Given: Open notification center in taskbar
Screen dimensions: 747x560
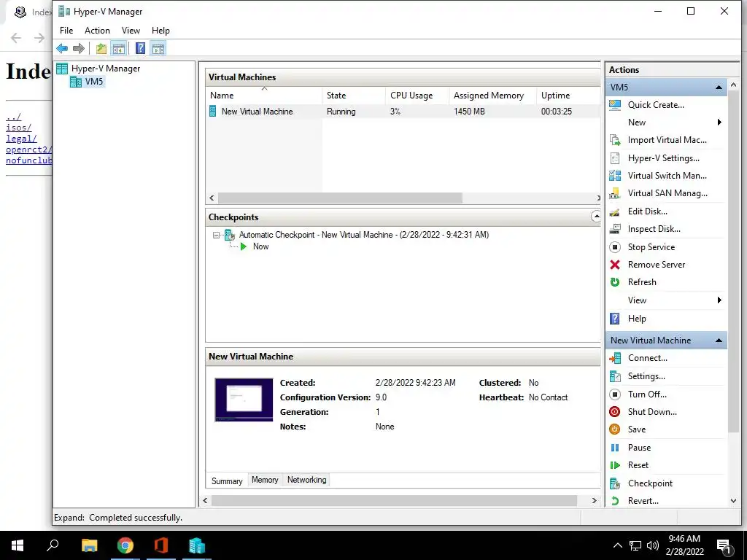Looking at the screenshot, I should (724, 546).
